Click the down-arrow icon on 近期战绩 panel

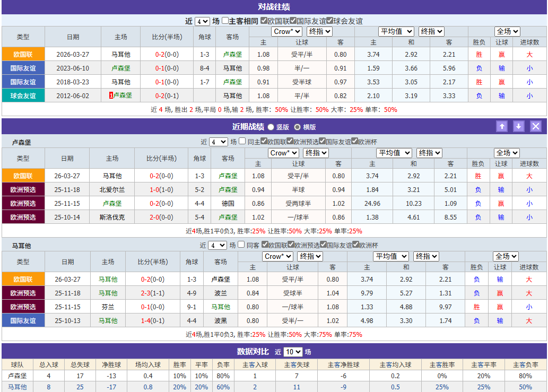pos(518,126)
